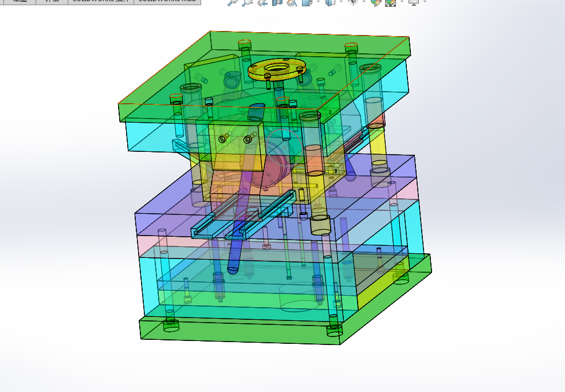The image size is (565, 392).
Task: Expand the Hide/Show Items dropdown arrow
Action: [364, 2]
